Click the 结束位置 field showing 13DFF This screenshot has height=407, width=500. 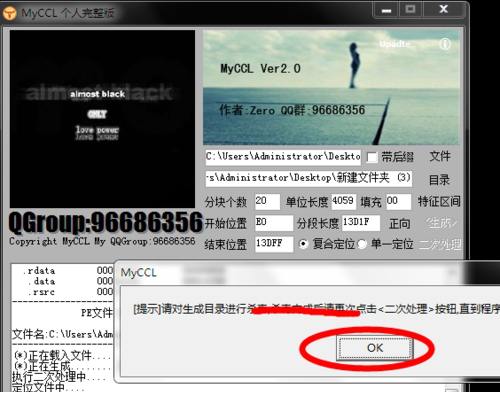pyautogui.click(x=274, y=244)
